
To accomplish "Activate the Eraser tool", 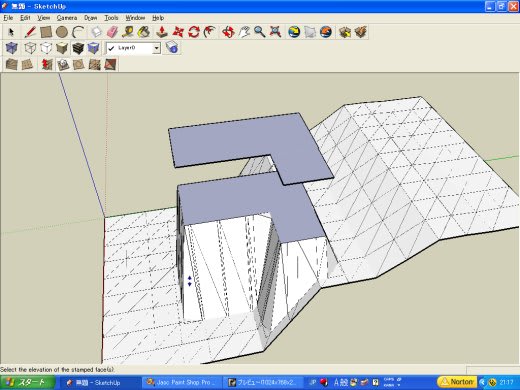I will [112, 32].
